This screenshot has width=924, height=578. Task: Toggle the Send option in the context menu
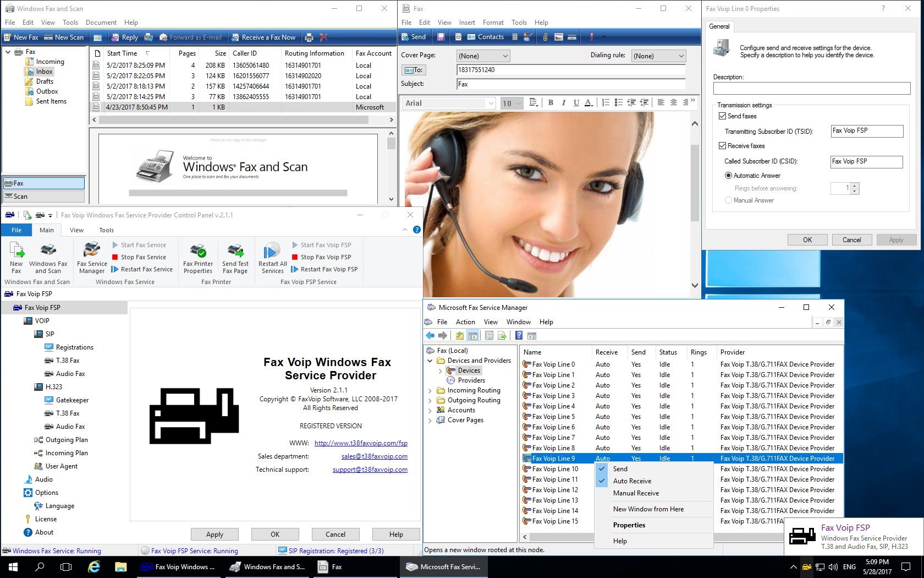654,469
